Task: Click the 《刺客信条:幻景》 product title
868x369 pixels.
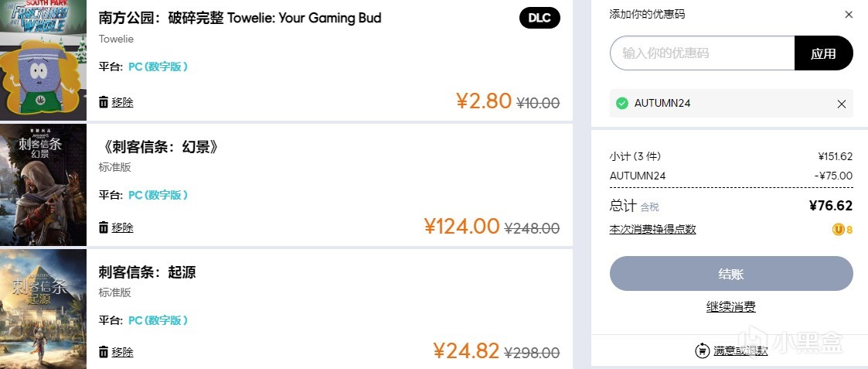Action: click(160, 146)
